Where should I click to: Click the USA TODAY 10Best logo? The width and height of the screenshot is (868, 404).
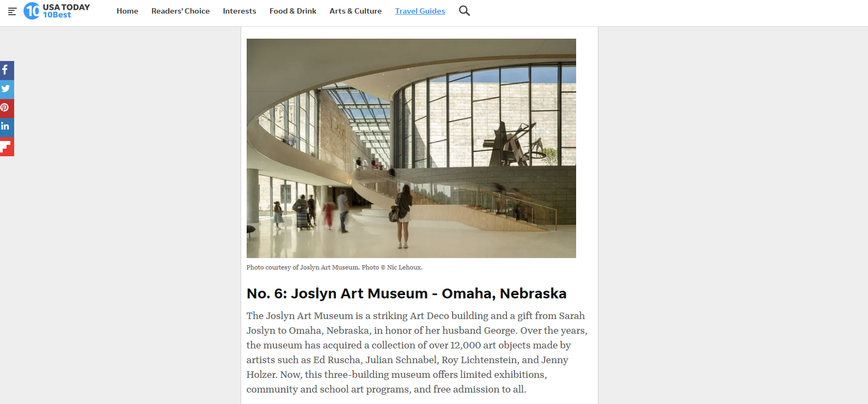point(57,11)
